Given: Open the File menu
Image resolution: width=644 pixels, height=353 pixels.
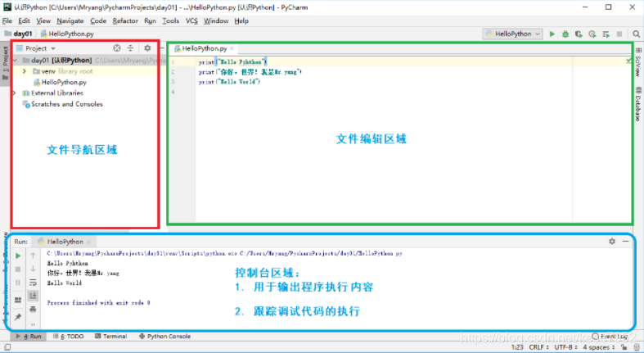Looking at the screenshot, I should (7, 21).
